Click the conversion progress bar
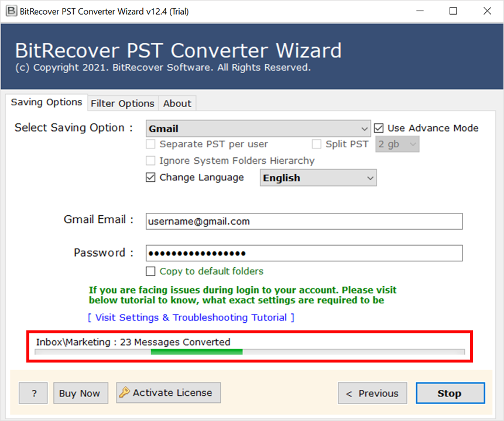Image resolution: width=504 pixels, height=421 pixels. [x=250, y=352]
